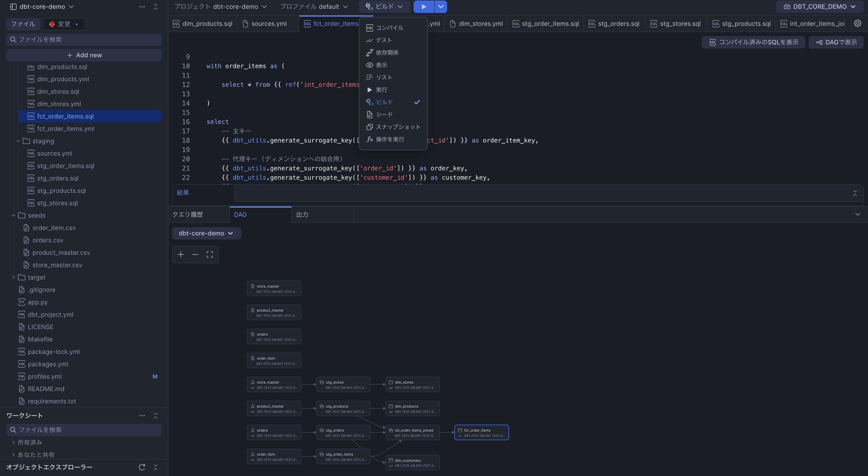Open the arrow next to run button
This screenshot has width=868, height=476.
click(x=440, y=7)
